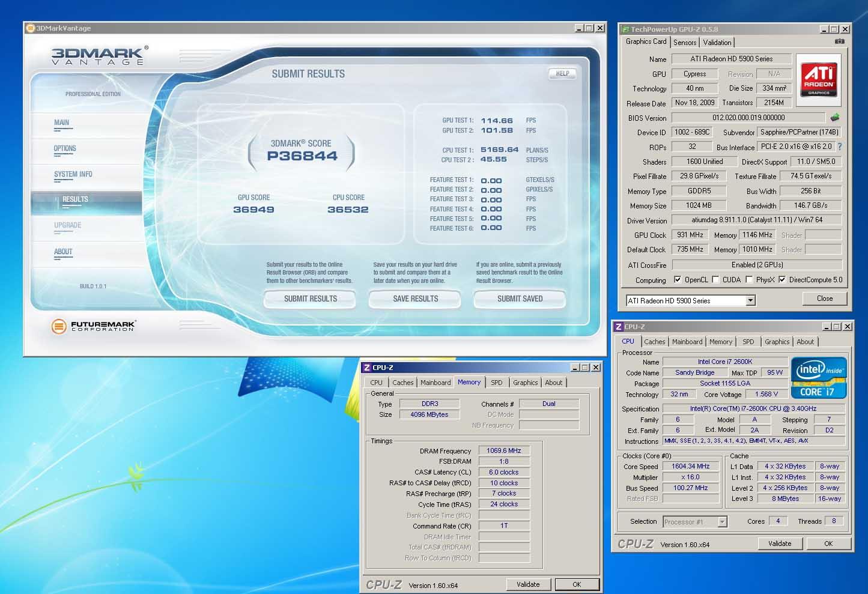Viewport: 868px width, 594px height.
Task: Open the ATI Radeon HD 5900 Series dropdown
Action: click(x=750, y=300)
